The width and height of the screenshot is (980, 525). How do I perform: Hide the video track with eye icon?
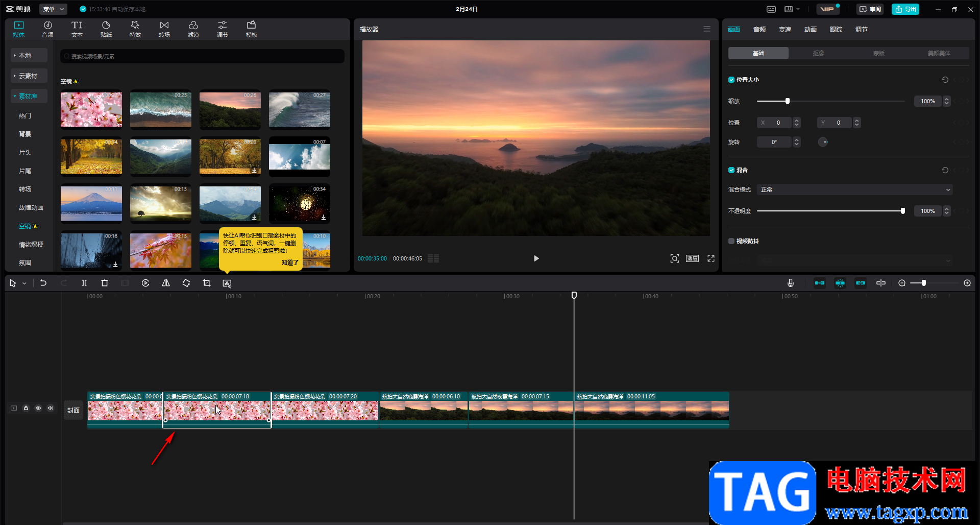[38, 408]
